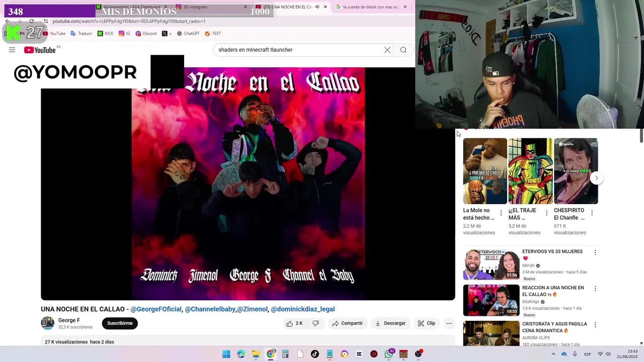Open menu of EL TRAJE MÁS short
644x362 pixels.
(x=546, y=213)
